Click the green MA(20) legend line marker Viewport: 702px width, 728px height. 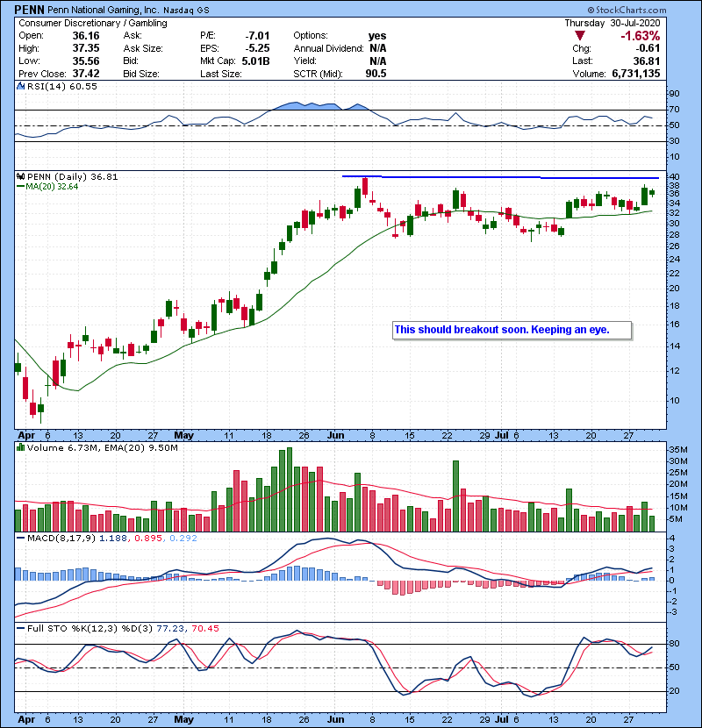coord(20,187)
